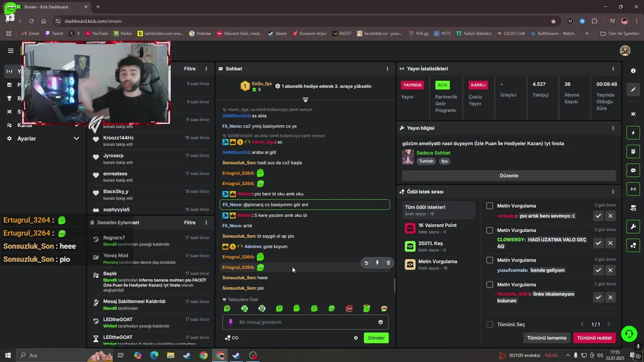The width and height of the screenshot is (644, 362).
Task: Click Ayarlar in the left sidebar
Action: click(27, 139)
